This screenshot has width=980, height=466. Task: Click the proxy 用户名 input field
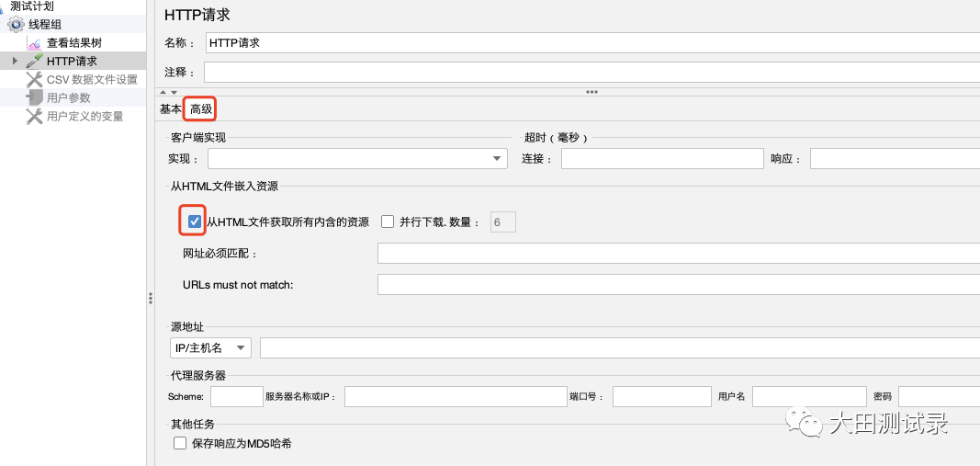pyautogui.click(x=809, y=396)
